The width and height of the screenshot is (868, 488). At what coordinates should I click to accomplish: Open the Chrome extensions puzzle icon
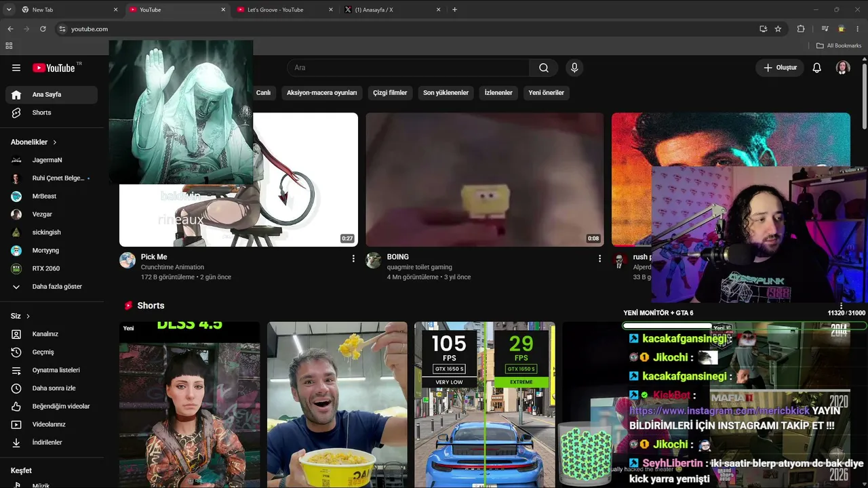pos(801,29)
